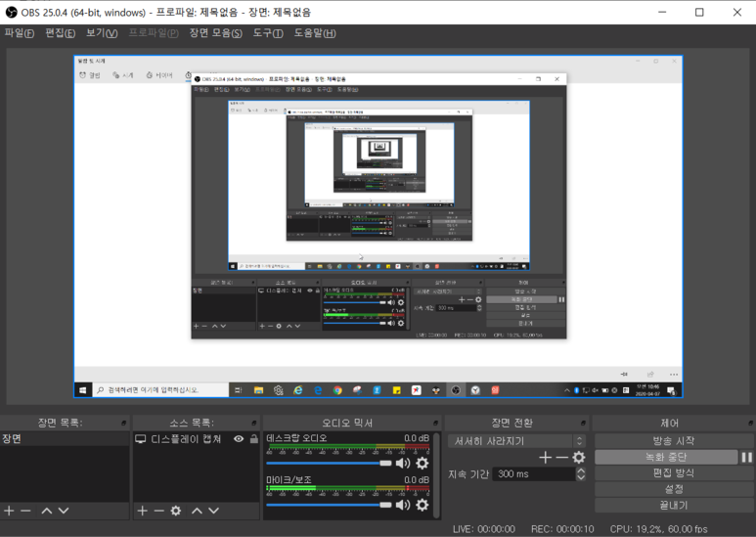Click the 300 ms duration field
756x537 pixels.
click(534, 473)
